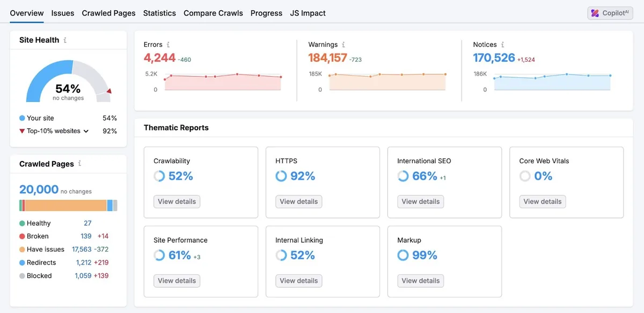Click the info icon beside Crawled Pages
The width and height of the screenshot is (644, 313).
[x=80, y=164]
